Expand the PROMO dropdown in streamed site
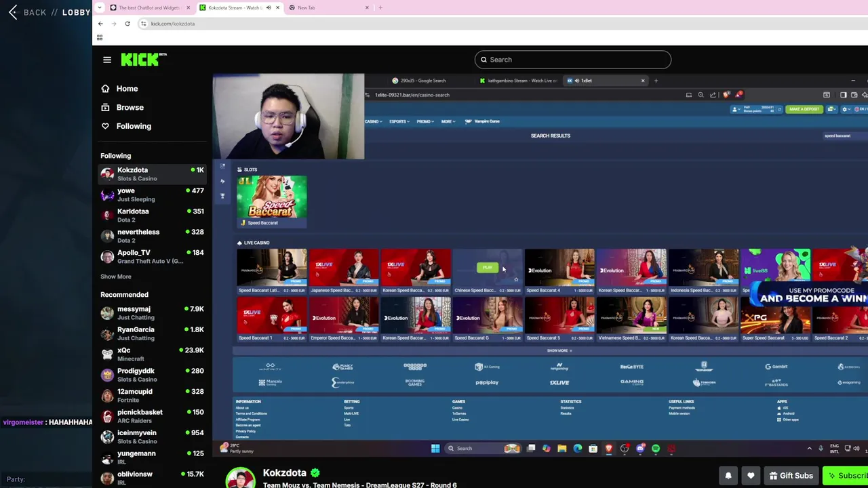Screen dimensions: 868x488 [x=425, y=121]
